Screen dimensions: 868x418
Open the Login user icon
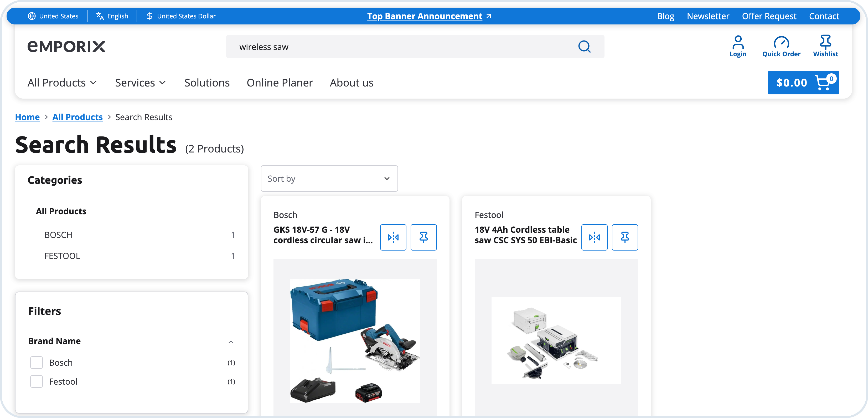coord(738,47)
